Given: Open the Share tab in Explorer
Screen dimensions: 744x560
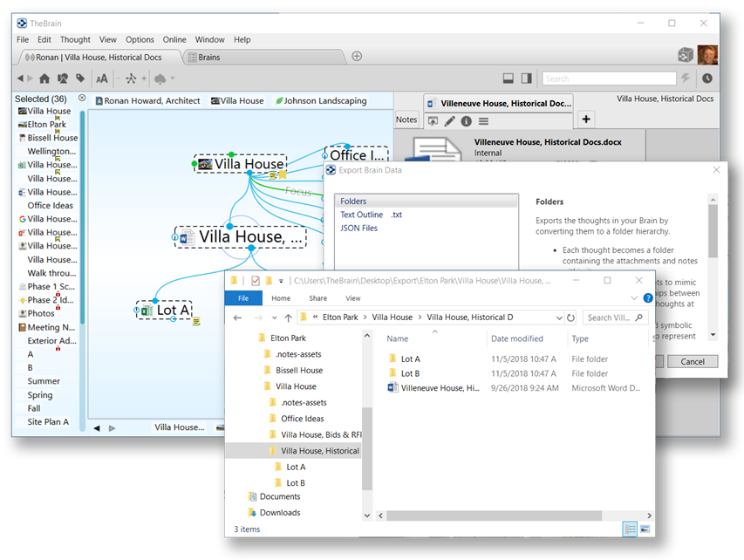Looking at the screenshot, I should 317,298.
